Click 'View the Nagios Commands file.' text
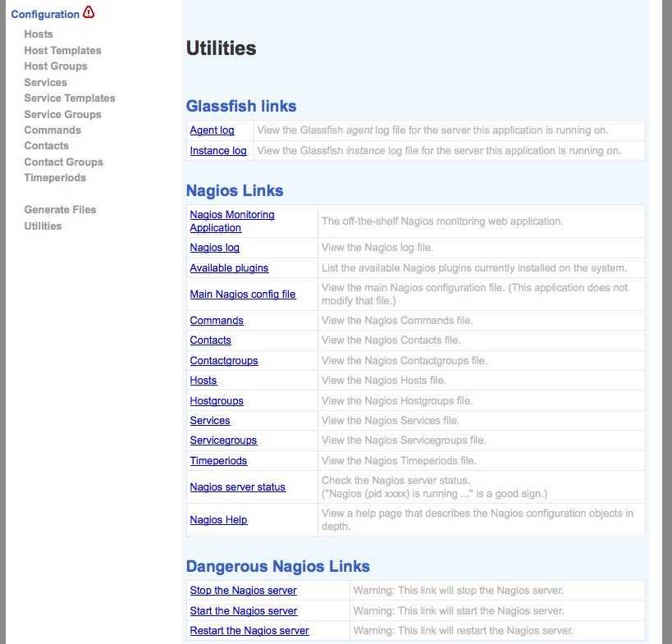 [x=397, y=321]
